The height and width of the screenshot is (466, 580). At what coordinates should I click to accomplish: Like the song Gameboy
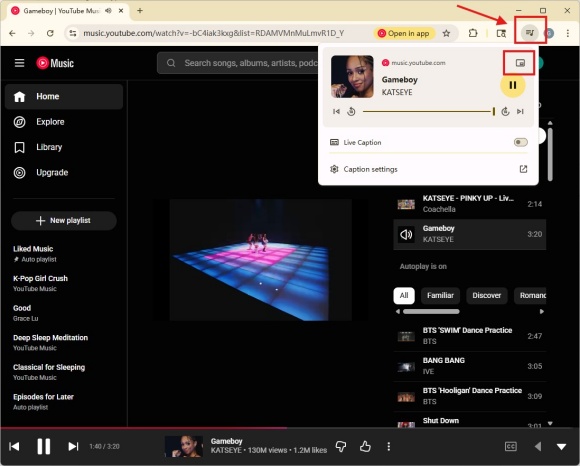pos(365,446)
